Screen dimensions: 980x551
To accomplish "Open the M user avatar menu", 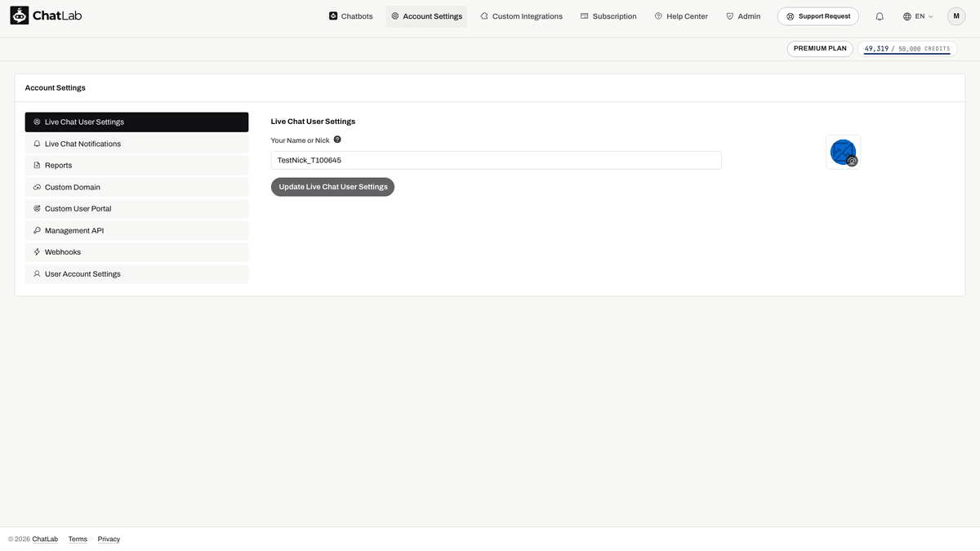I will pos(956,16).
